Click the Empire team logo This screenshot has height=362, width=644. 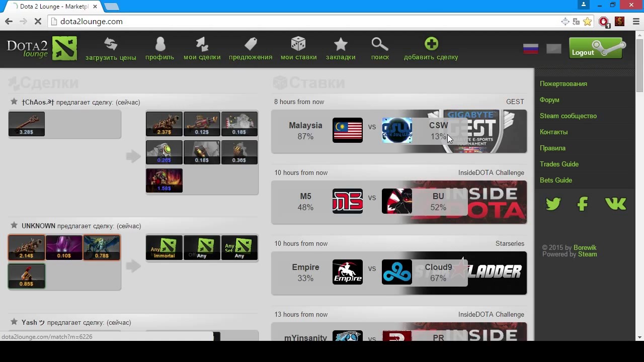click(x=348, y=272)
